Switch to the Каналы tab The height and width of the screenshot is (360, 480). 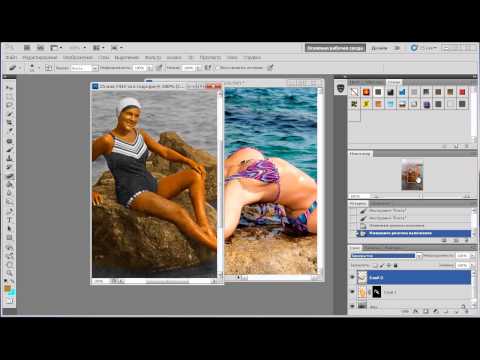pyautogui.click(x=373, y=248)
